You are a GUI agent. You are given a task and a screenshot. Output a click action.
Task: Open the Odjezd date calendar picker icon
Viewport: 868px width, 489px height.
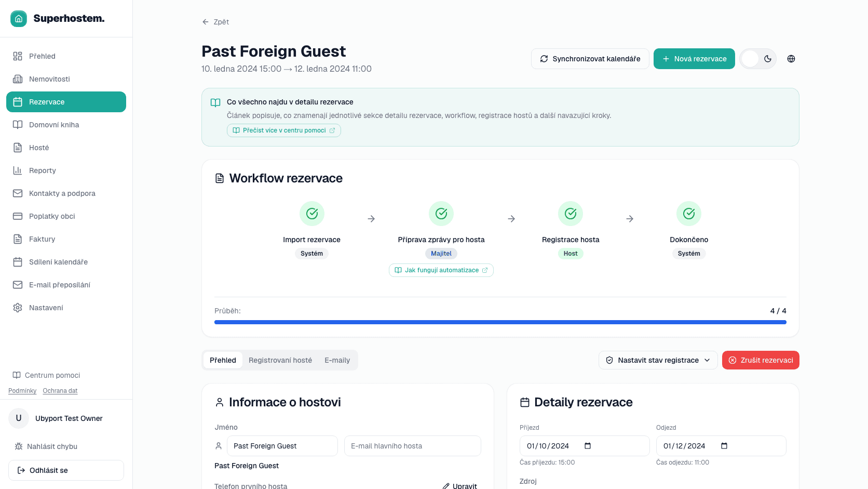click(x=724, y=446)
